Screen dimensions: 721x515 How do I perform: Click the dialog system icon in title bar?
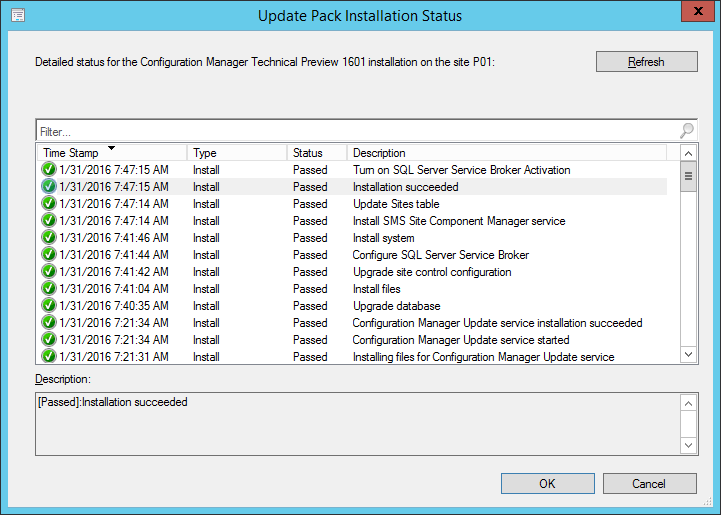pos(18,15)
